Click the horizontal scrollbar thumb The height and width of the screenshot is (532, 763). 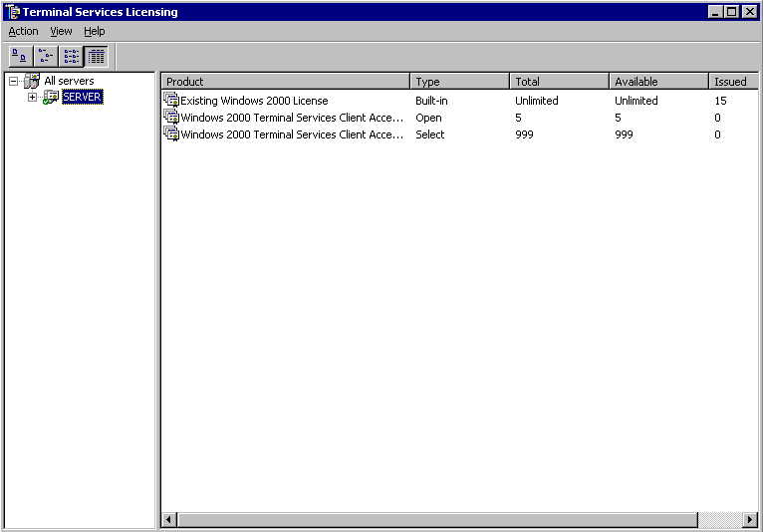(437, 520)
